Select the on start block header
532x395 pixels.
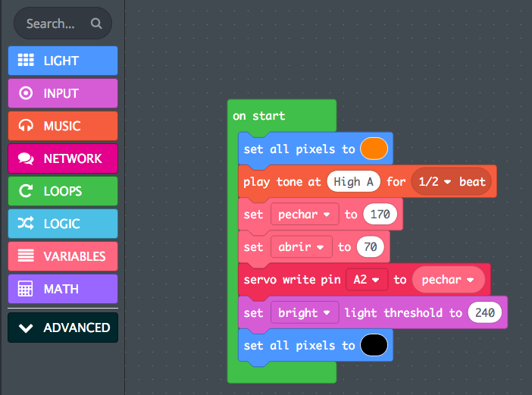pos(259,116)
